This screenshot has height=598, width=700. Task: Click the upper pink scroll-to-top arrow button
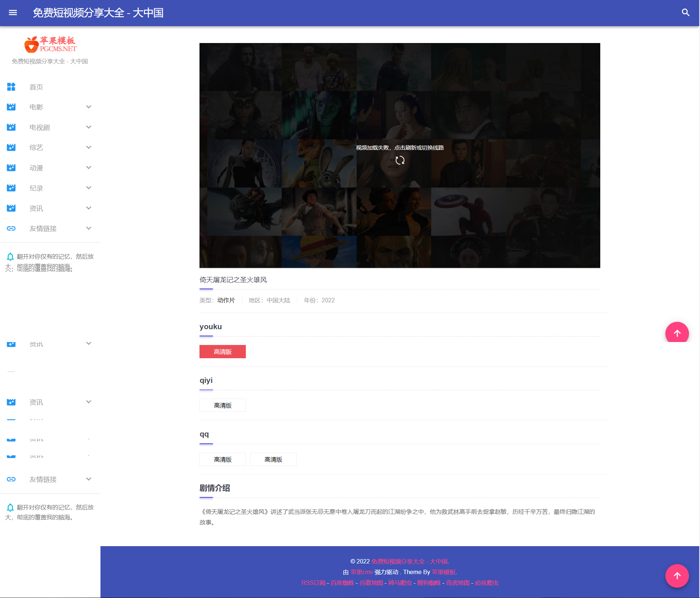(677, 333)
